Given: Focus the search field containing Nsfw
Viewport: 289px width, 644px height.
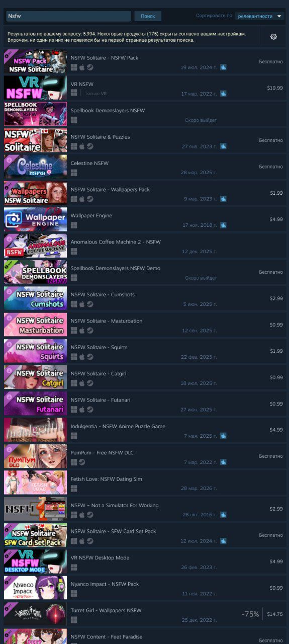Looking at the screenshot, I should (x=68, y=16).
